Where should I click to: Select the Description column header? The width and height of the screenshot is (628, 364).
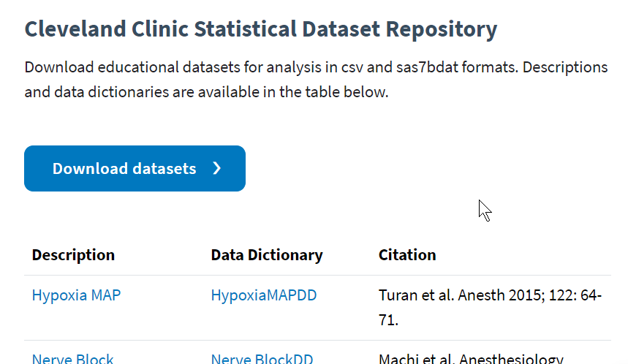[73, 255]
